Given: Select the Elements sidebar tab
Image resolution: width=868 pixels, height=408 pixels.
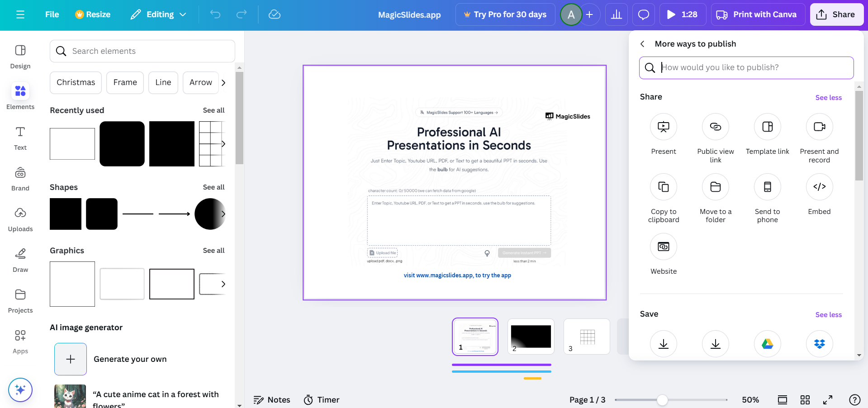Looking at the screenshot, I should pos(20,96).
